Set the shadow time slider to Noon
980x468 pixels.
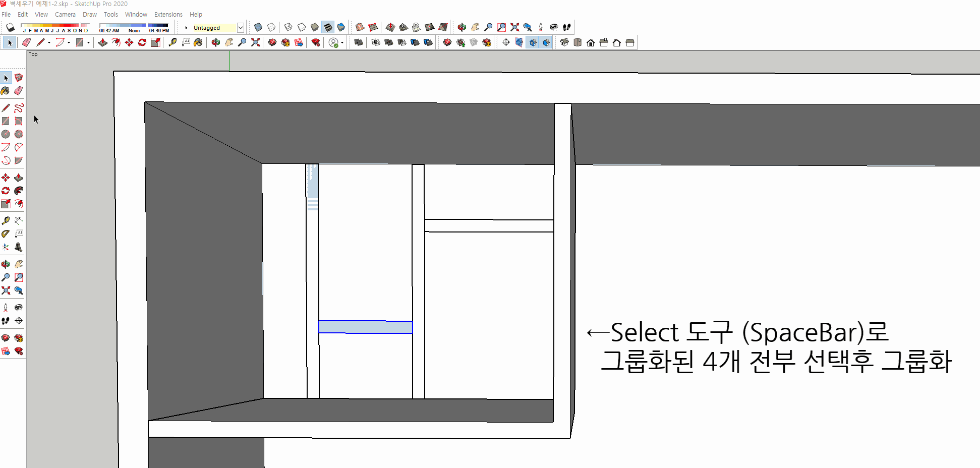[x=134, y=24]
